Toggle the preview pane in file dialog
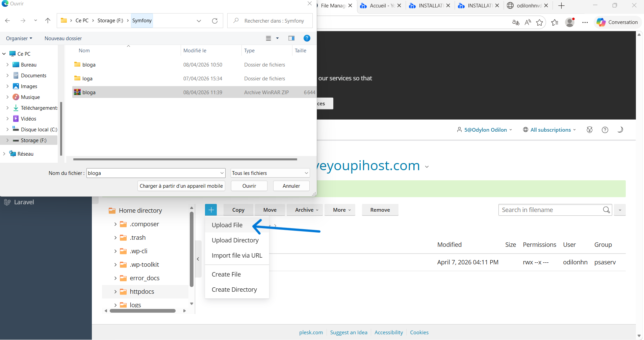The height and width of the screenshot is (340, 644). pos(291,38)
